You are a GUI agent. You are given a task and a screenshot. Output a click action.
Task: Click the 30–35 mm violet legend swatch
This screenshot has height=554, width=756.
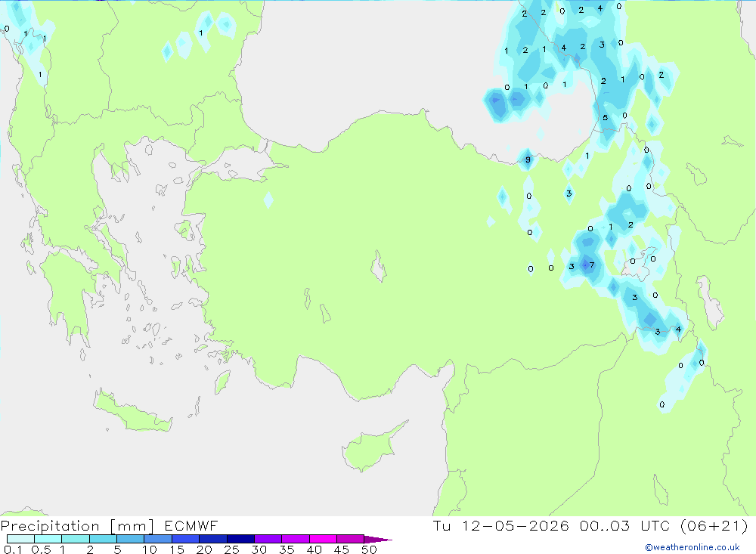pos(268,539)
